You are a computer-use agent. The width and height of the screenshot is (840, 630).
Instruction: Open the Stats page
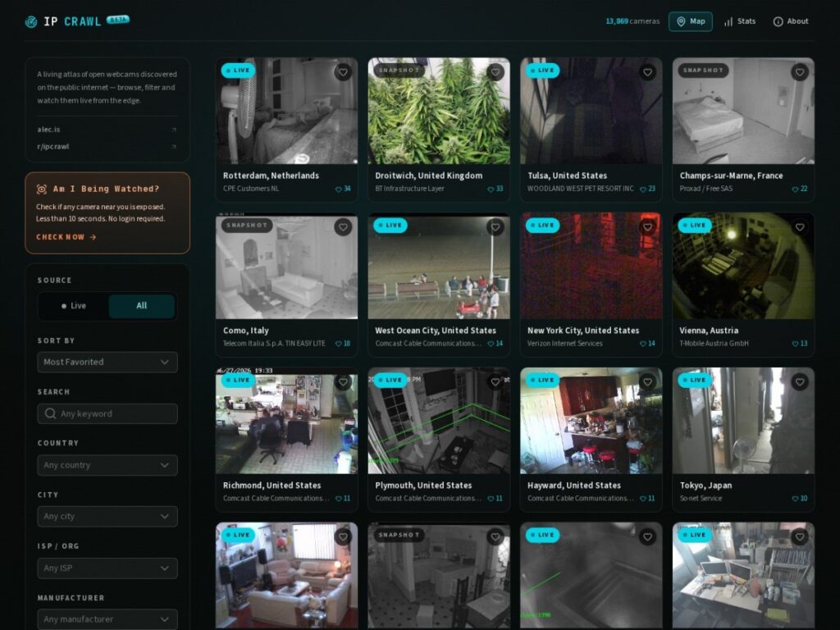coord(740,21)
